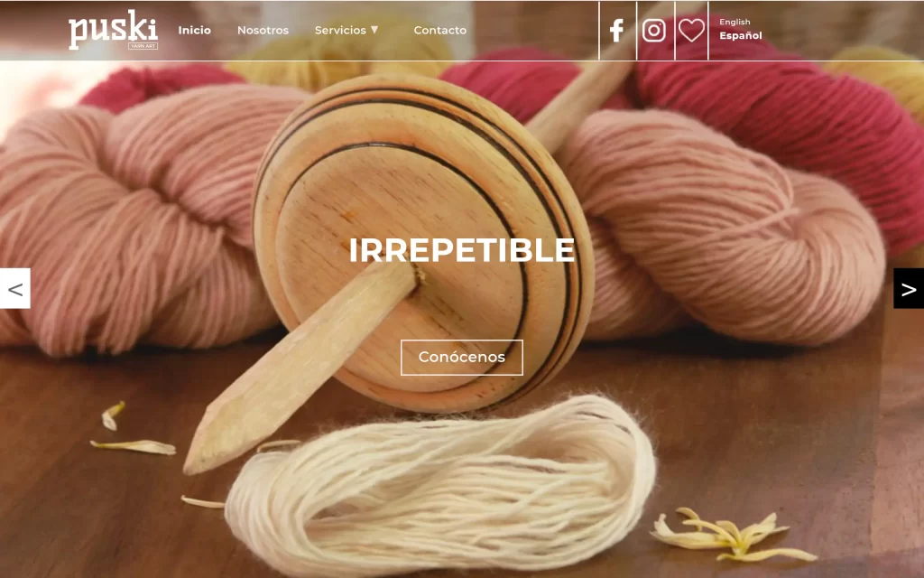Viewport: 924px width, 578px height.
Task: Go to the Inicio page
Action: (x=195, y=30)
